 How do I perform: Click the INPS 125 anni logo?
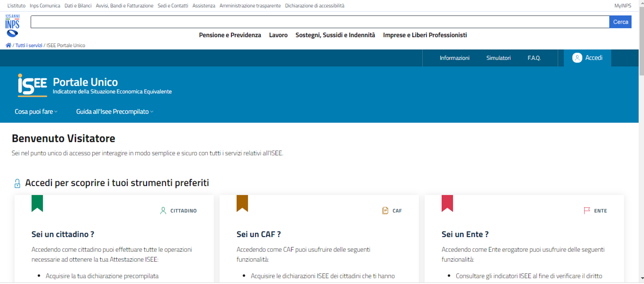[12, 26]
